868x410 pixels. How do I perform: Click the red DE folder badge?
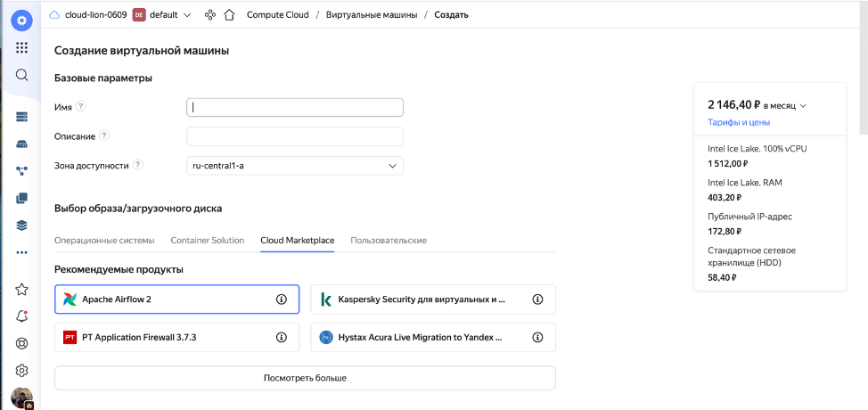point(139,15)
